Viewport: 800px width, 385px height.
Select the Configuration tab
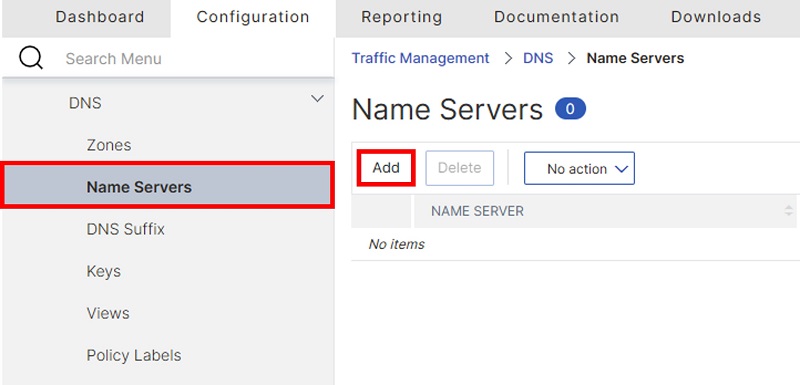click(253, 17)
